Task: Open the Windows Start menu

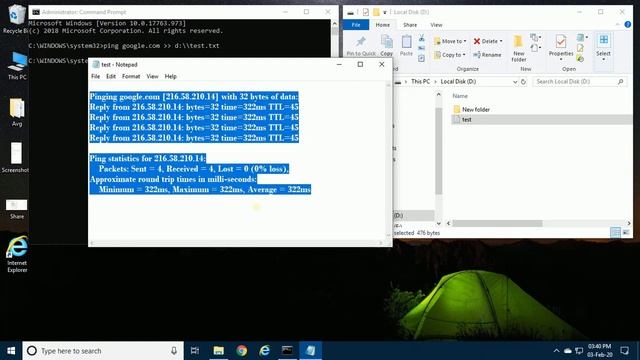Action: tap(11, 351)
